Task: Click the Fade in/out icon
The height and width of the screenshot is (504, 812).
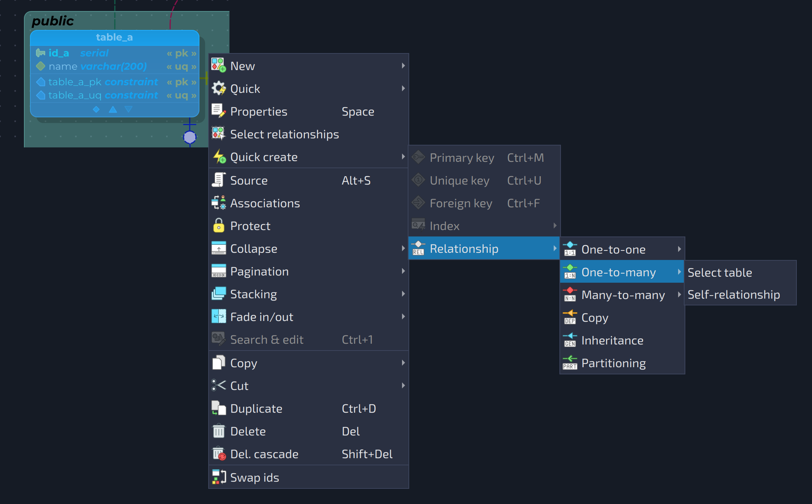Action: tap(219, 316)
